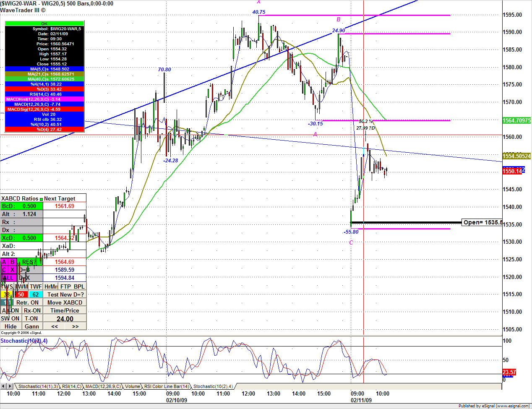The height and width of the screenshot is (409, 532).
Task: Click the magenta ALL button
Action: point(8,278)
